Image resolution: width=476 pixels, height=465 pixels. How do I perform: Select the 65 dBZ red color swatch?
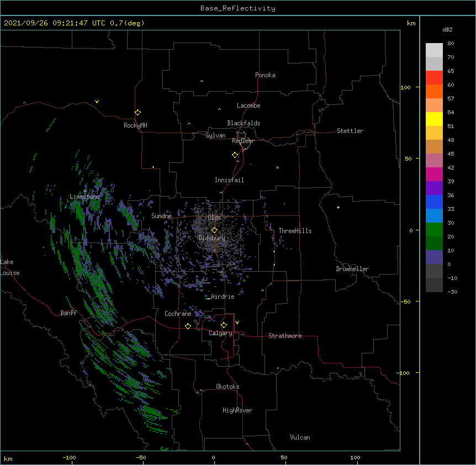434,78
